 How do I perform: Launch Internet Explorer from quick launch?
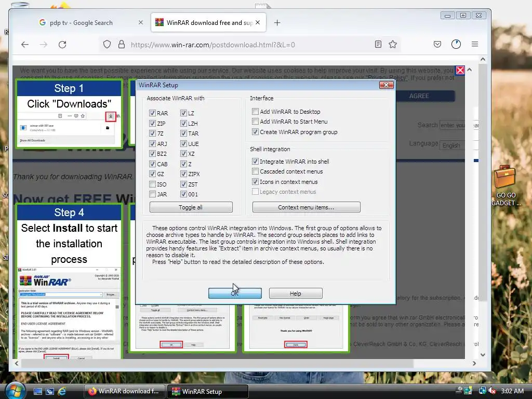(62, 391)
